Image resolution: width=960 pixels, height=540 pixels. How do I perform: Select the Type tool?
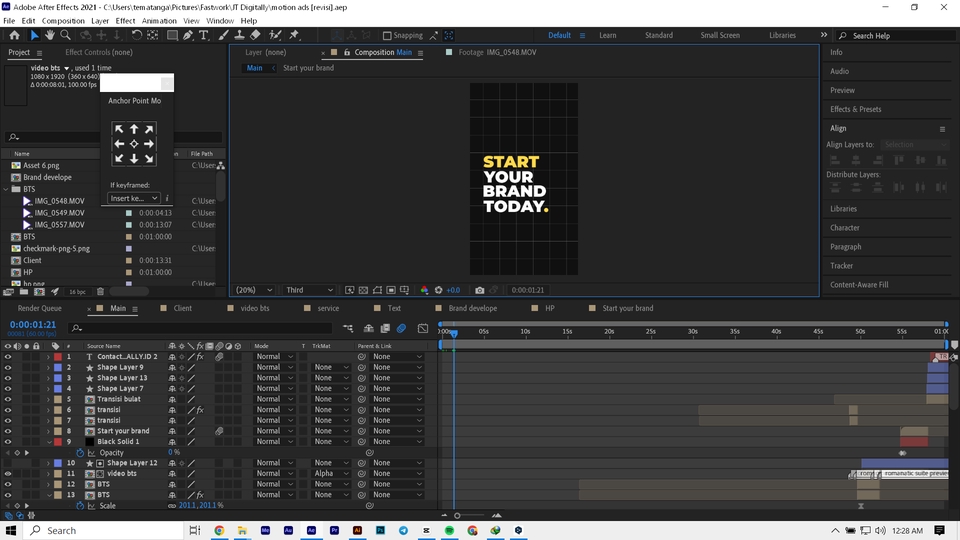[x=204, y=36]
